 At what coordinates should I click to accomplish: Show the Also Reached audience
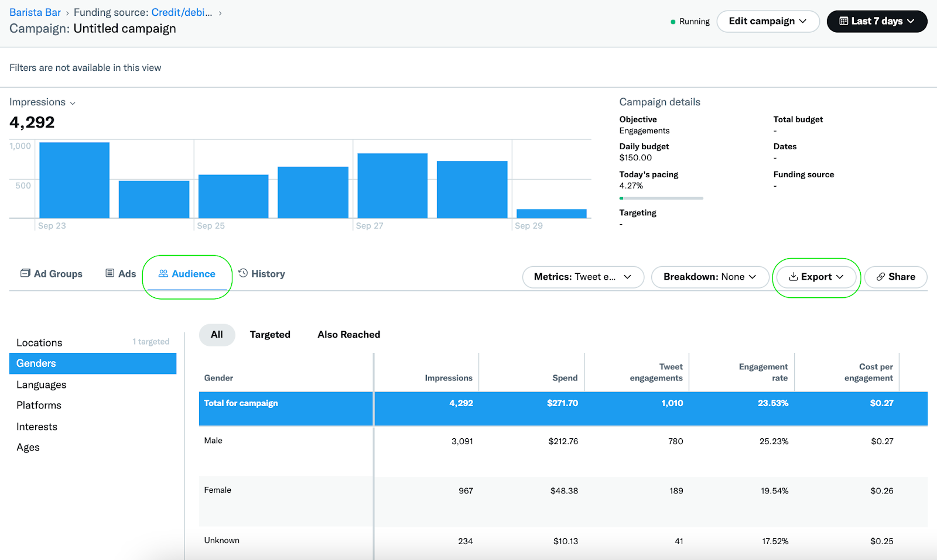[349, 335]
